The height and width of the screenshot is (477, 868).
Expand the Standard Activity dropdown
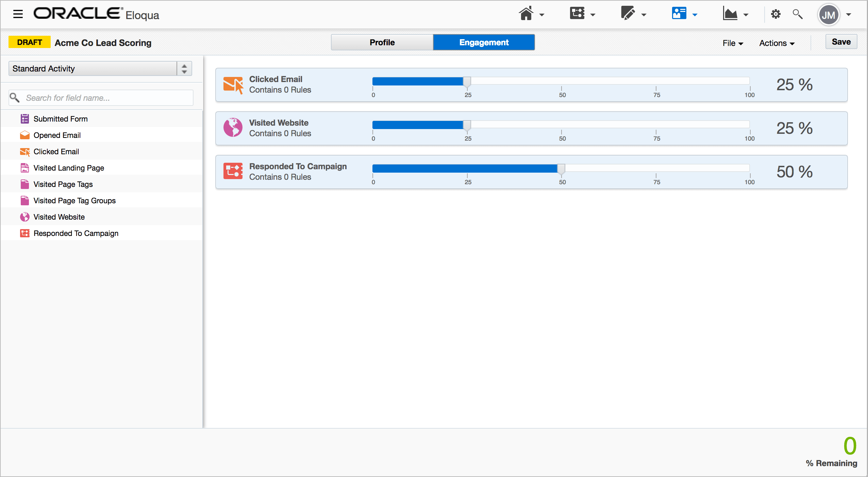pyautogui.click(x=100, y=69)
